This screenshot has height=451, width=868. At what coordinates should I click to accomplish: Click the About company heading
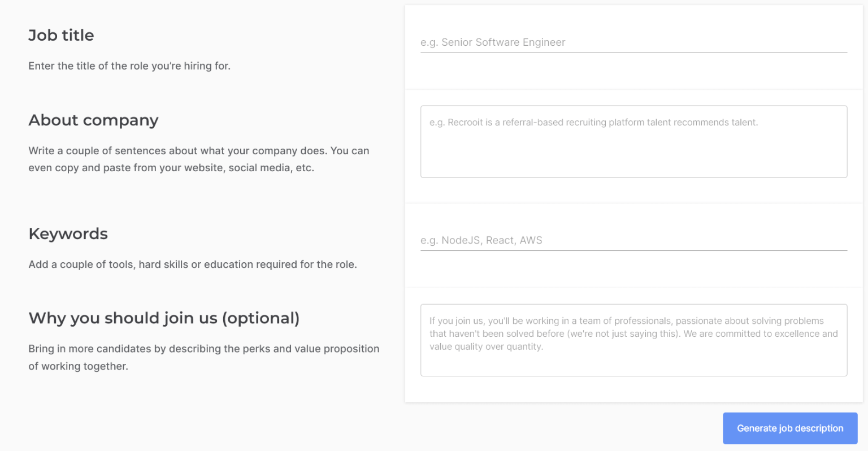coord(93,120)
